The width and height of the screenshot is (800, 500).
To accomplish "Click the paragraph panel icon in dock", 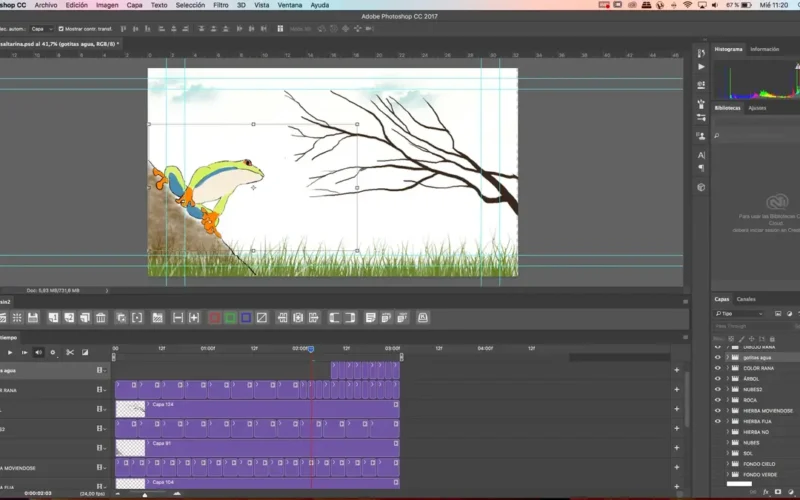I will (x=701, y=168).
